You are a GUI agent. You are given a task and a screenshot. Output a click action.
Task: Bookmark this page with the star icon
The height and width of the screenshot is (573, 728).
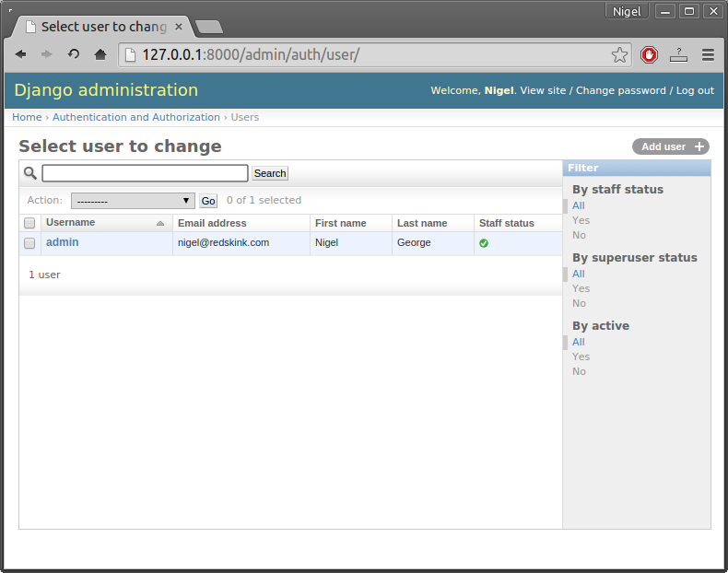click(619, 54)
